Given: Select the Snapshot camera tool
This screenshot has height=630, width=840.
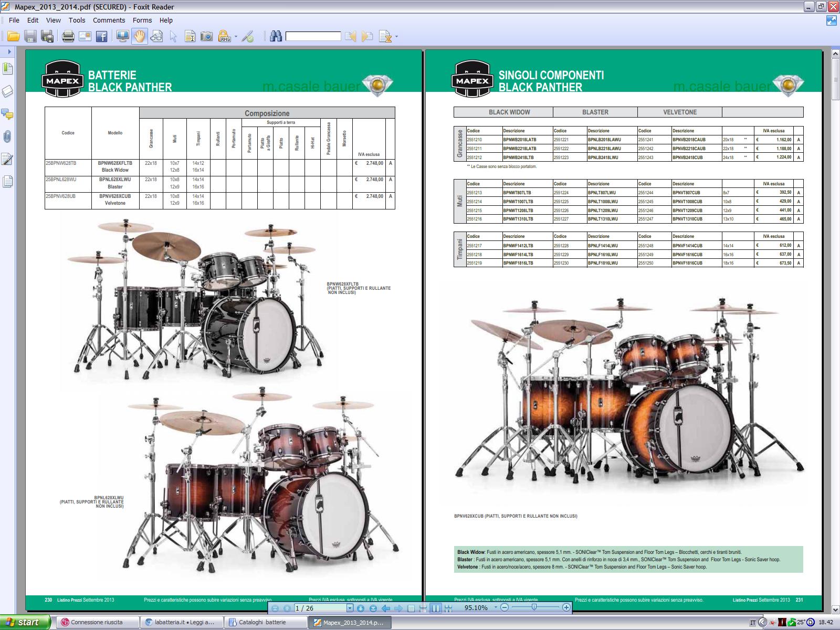Looking at the screenshot, I should (207, 36).
